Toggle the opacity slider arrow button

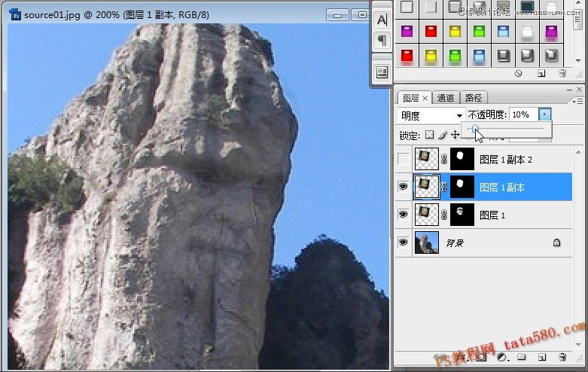coord(544,114)
